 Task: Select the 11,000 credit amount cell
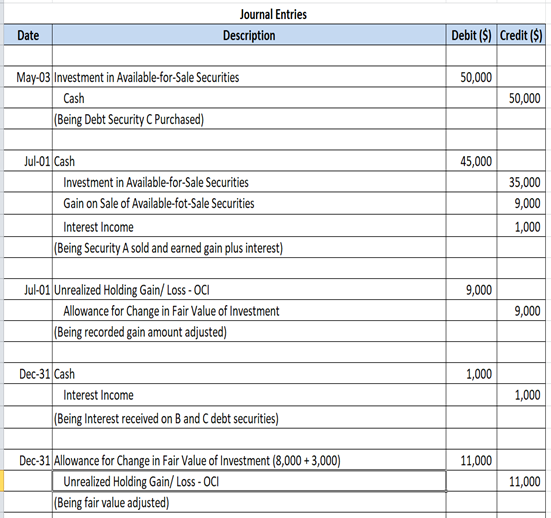(x=521, y=481)
